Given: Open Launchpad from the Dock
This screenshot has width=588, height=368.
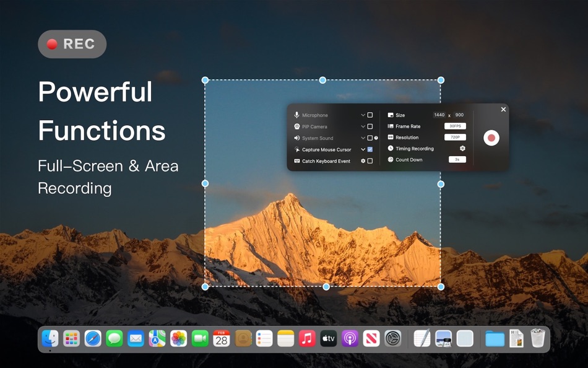Looking at the screenshot, I should tap(71, 339).
